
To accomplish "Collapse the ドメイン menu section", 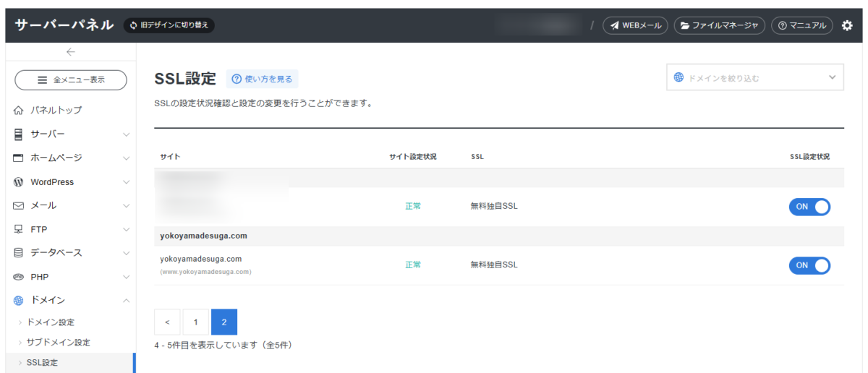I will click(x=70, y=301).
